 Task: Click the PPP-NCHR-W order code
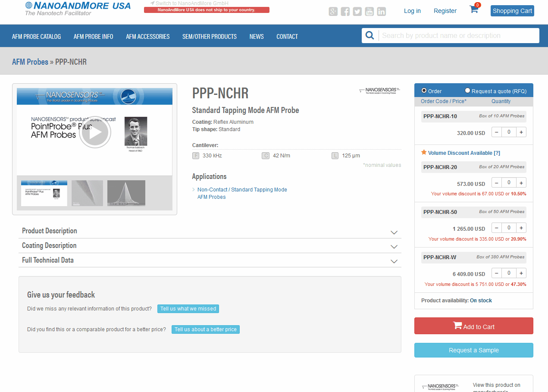tap(440, 257)
